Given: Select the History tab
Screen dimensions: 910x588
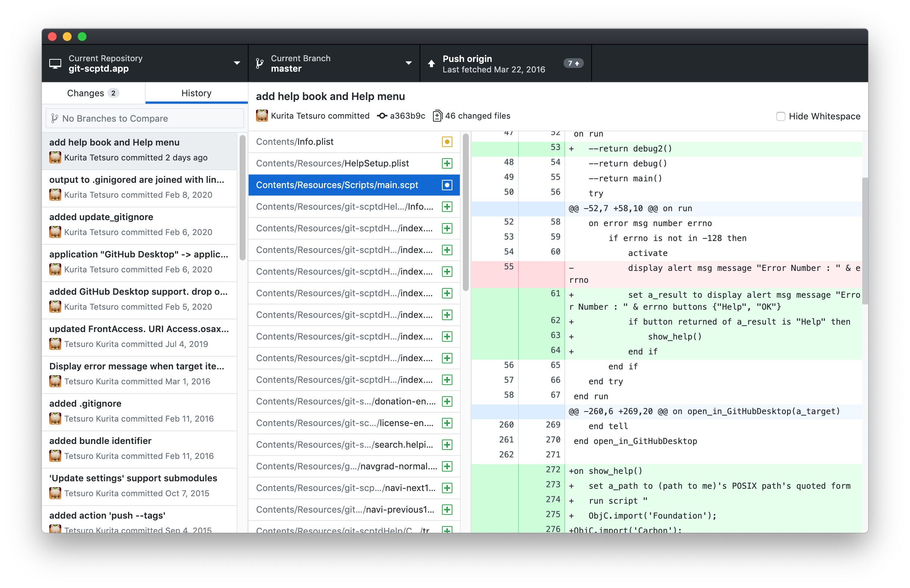Looking at the screenshot, I should click(x=196, y=93).
